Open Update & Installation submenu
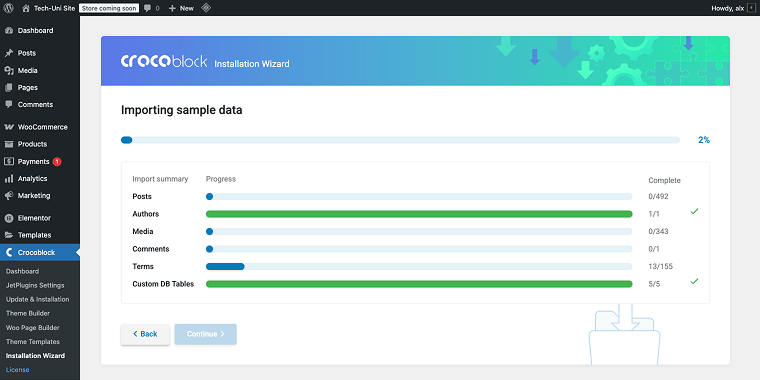Screen dimensions: 760x380 [37, 300]
